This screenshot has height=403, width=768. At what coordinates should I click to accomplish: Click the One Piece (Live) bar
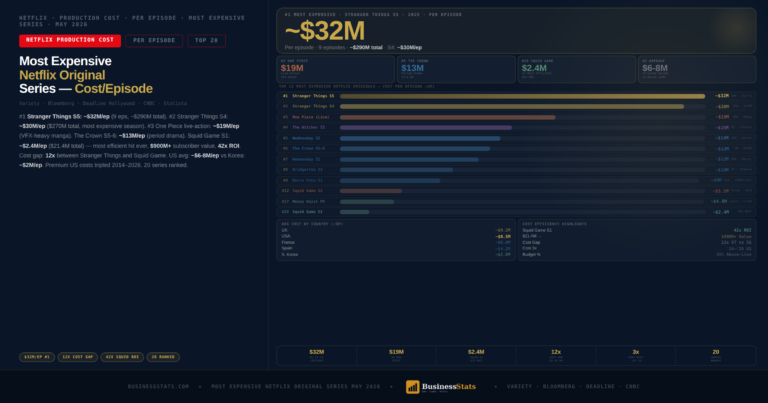(x=448, y=118)
